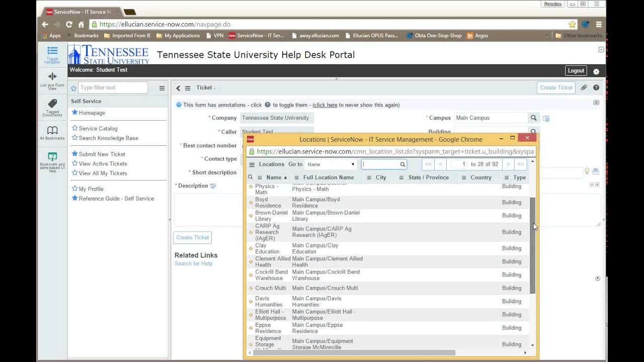This screenshot has height=362, width=644.
Task: Go to the previous page of locations
Action: tap(440, 164)
